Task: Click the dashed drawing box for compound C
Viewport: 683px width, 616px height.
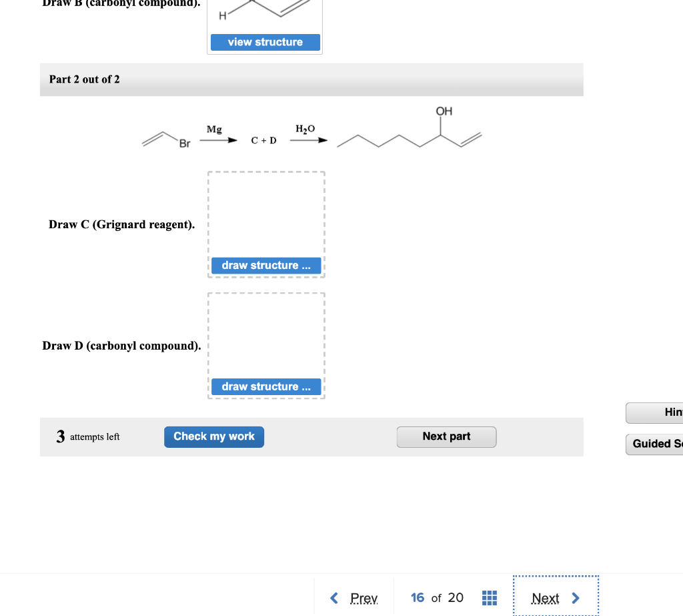Action: (266, 214)
